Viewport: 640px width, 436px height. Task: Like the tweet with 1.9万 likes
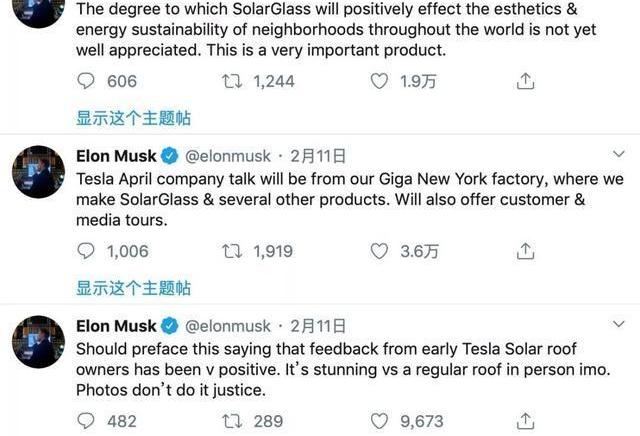379,81
